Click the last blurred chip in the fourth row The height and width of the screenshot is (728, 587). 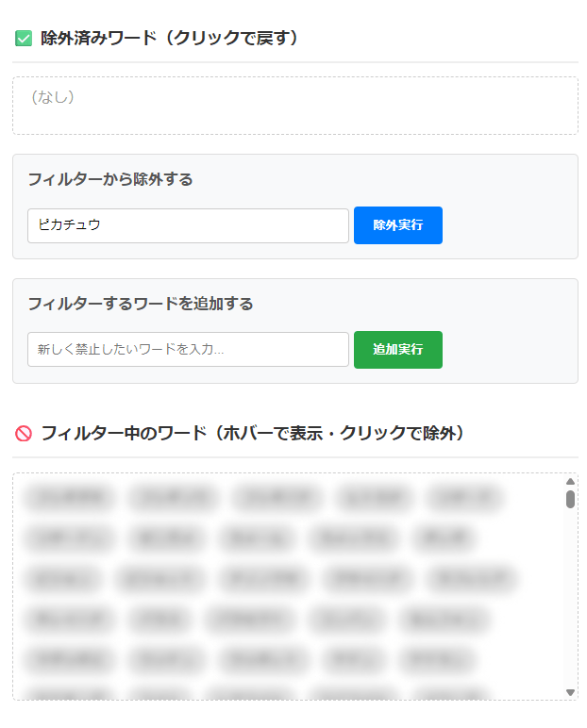(443, 619)
